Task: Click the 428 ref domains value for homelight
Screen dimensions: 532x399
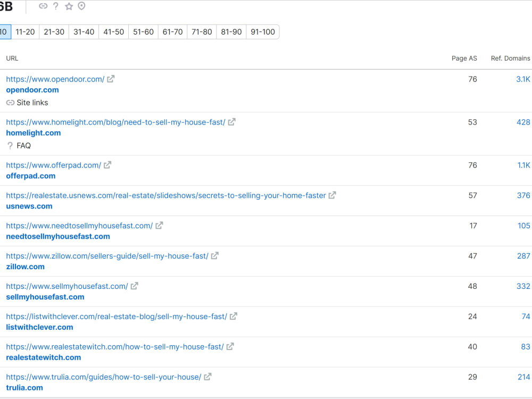Action: [x=523, y=122]
